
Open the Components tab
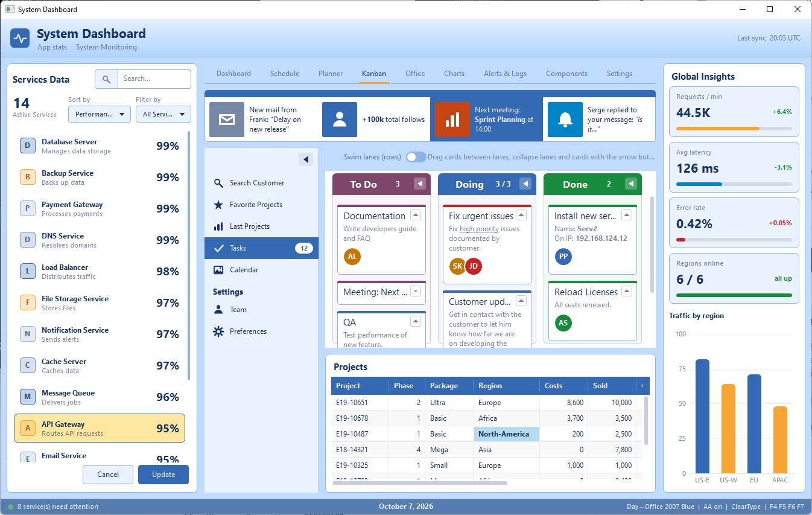[567, 74]
